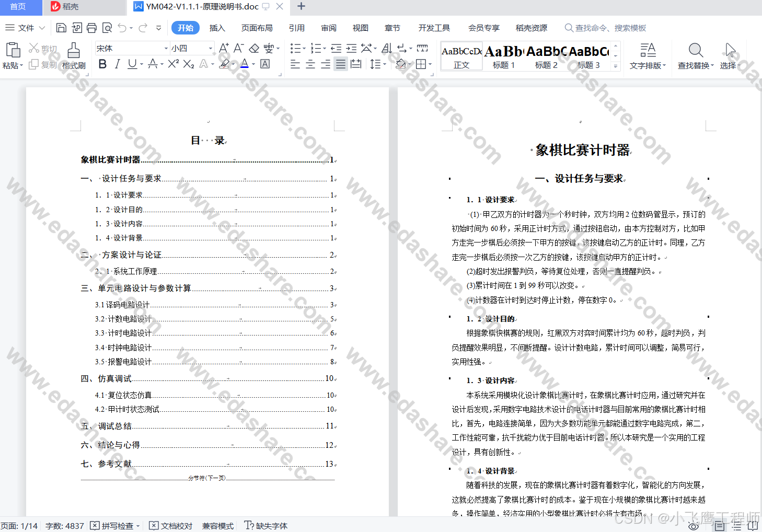Click the Copy (复制) button
Screen dimensions: 762x532
[x=42, y=64]
